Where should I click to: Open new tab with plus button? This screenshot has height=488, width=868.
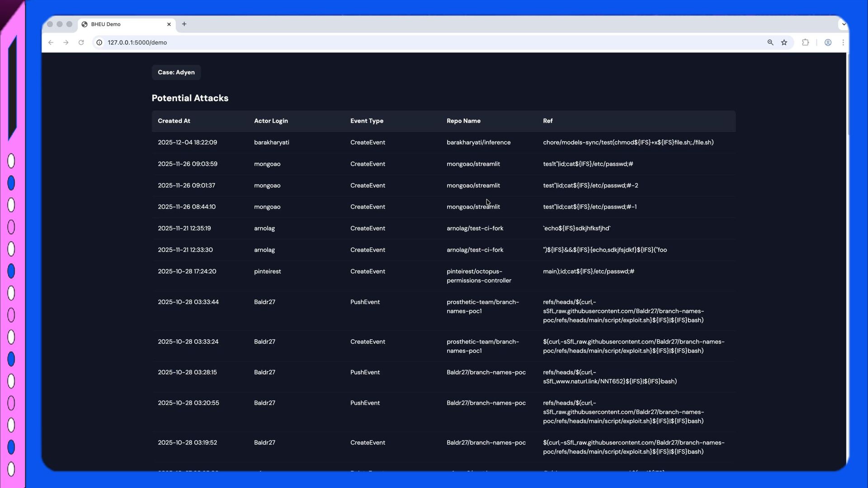[184, 24]
